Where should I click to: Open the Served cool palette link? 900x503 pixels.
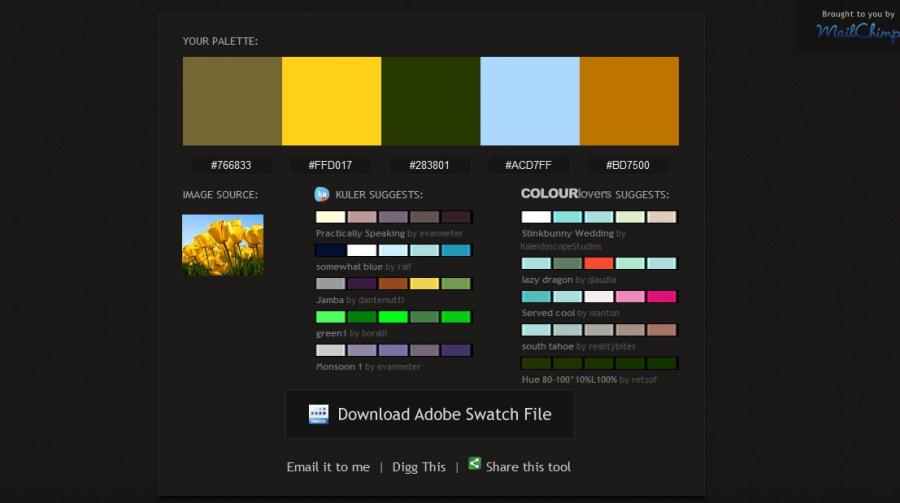(x=548, y=313)
